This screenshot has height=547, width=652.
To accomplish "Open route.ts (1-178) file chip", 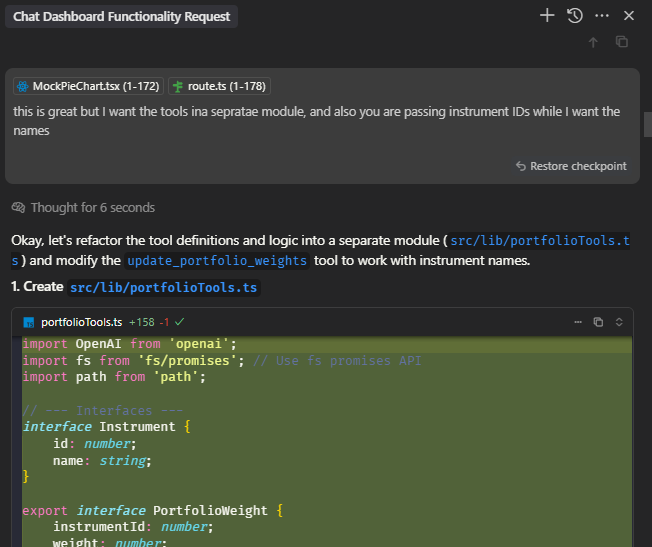I will 219,86.
